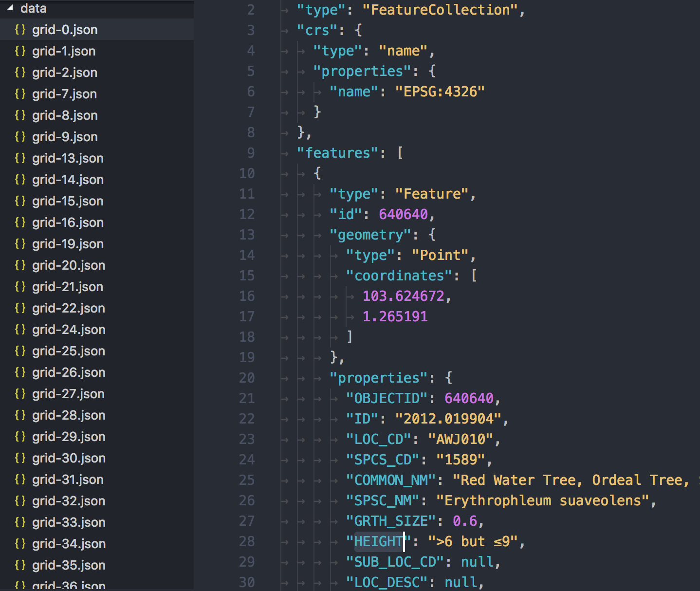Open grid-30.json file
The height and width of the screenshot is (591, 700).
tap(69, 458)
